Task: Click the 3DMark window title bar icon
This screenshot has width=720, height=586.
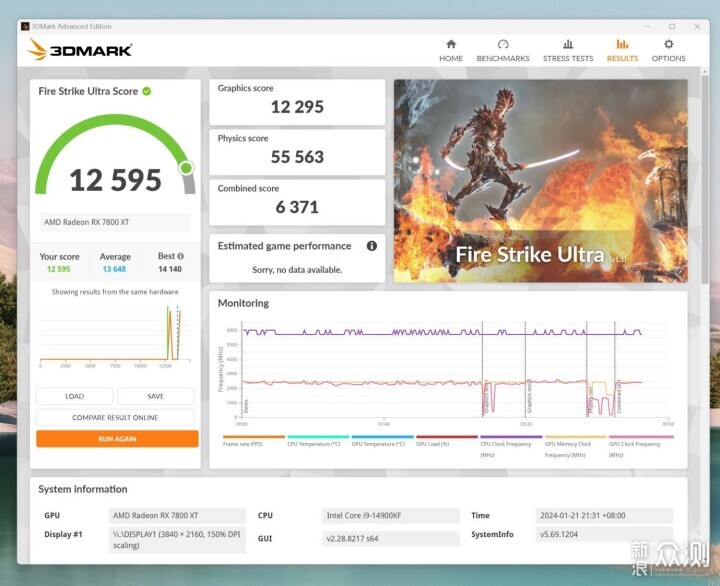Action: 25,26
